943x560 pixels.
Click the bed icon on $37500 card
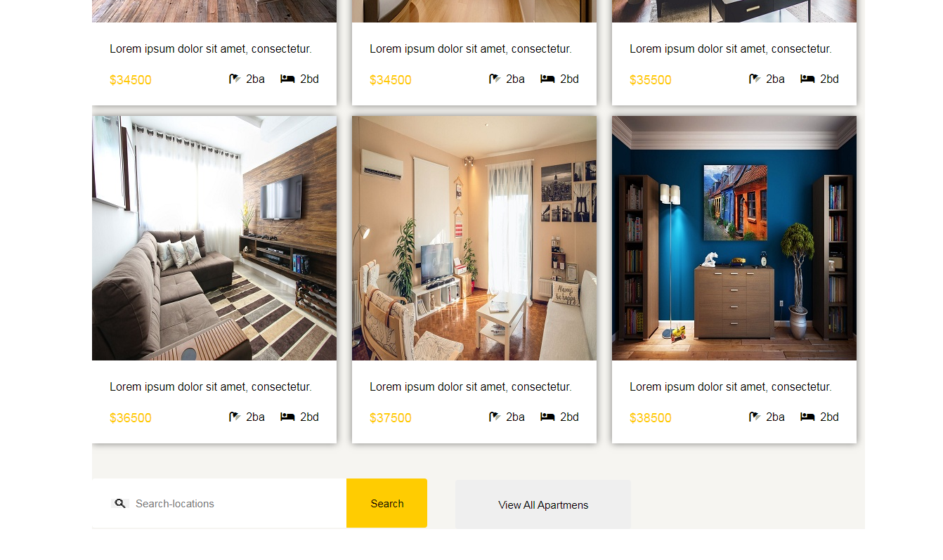[547, 417]
